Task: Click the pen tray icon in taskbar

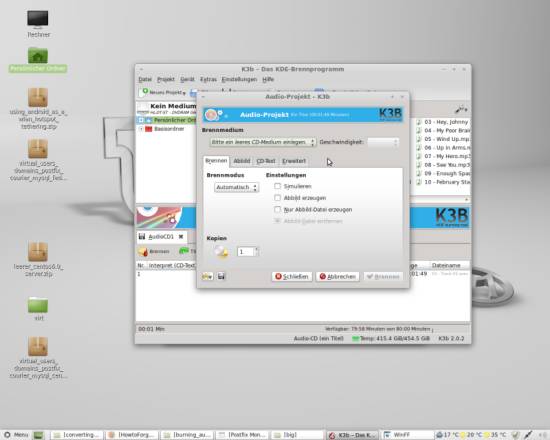Action: tap(528, 435)
